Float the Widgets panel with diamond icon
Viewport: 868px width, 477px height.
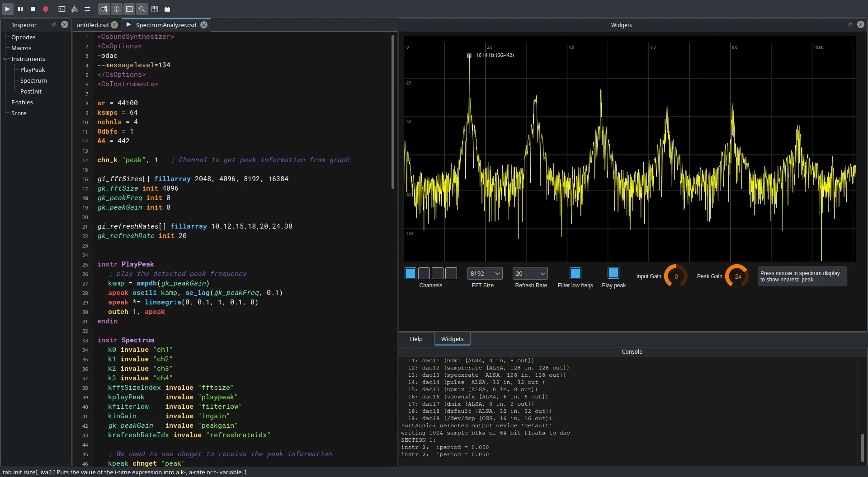pyautogui.click(x=850, y=24)
